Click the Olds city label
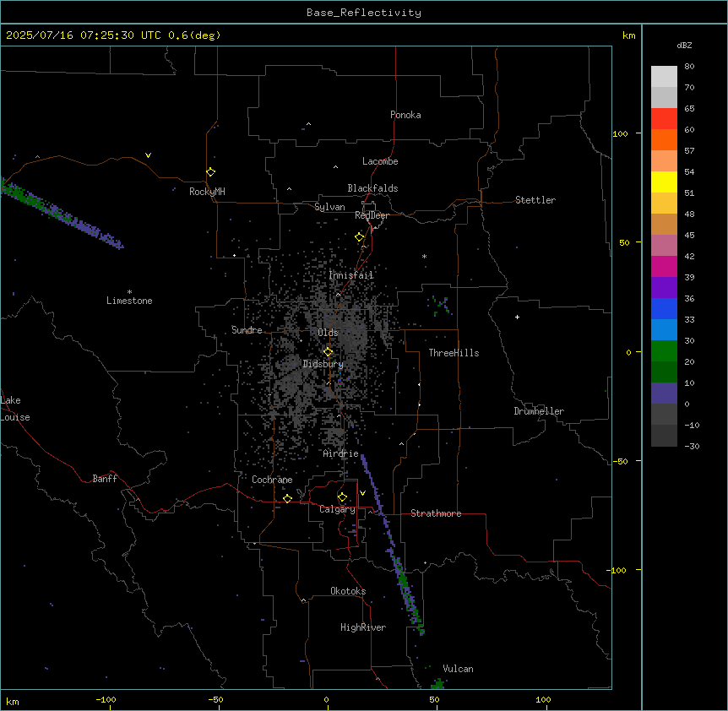Image resolution: width=728 pixels, height=711 pixels. click(328, 333)
